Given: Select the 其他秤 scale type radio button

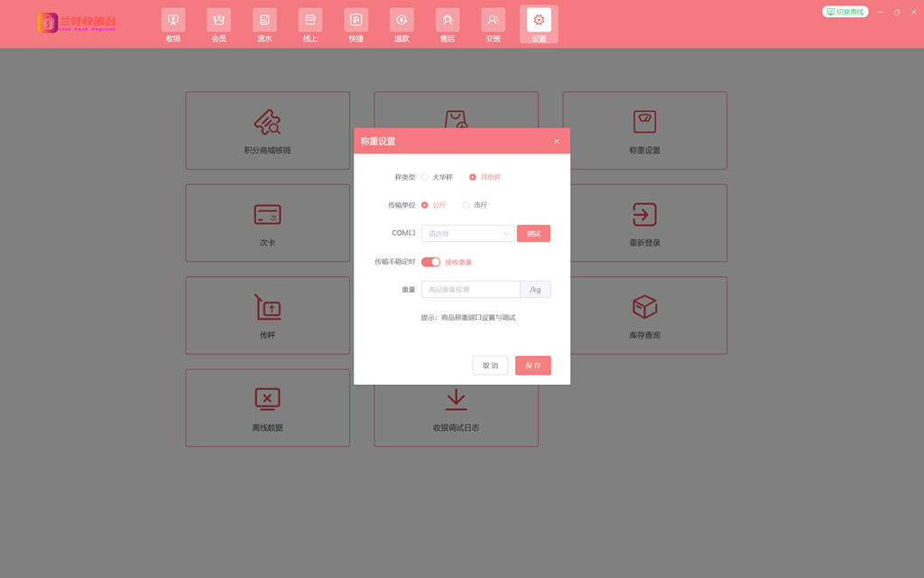Looking at the screenshot, I should point(473,177).
